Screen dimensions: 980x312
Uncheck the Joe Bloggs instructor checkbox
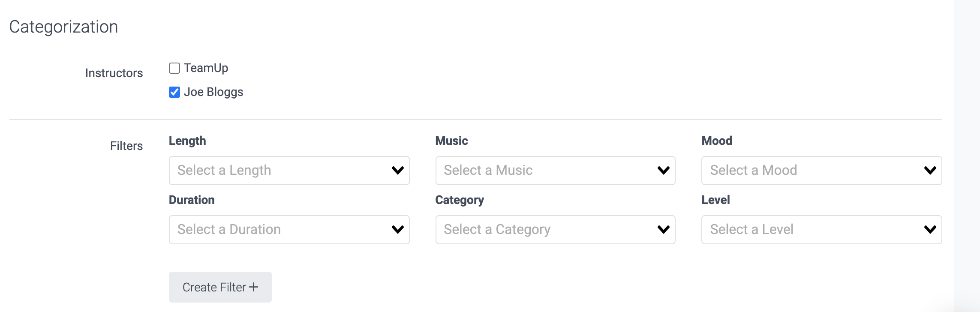pos(174,92)
